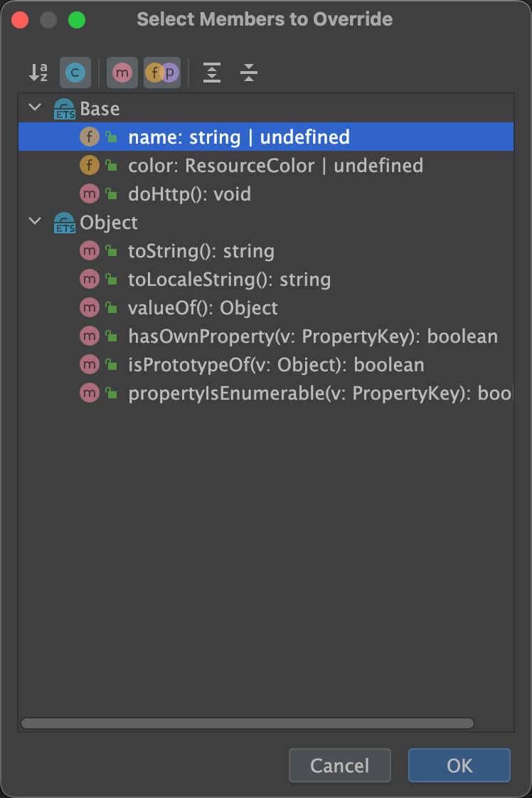Collapse the Base class node
The width and height of the screenshot is (532, 798).
[x=35, y=107]
